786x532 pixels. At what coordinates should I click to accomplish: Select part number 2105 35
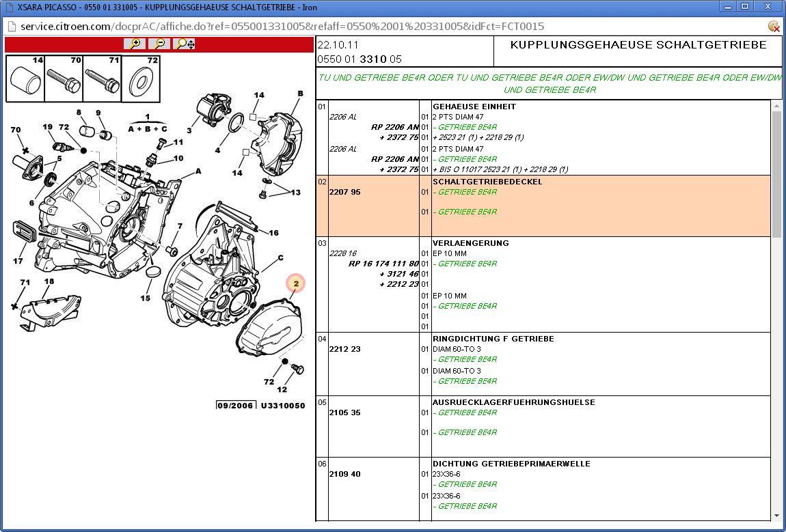pos(345,412)
